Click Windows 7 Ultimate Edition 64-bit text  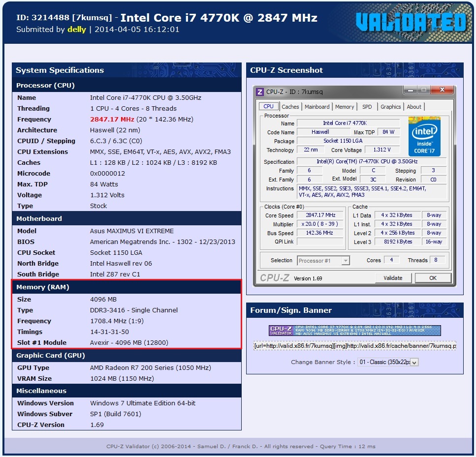[143, 403]
